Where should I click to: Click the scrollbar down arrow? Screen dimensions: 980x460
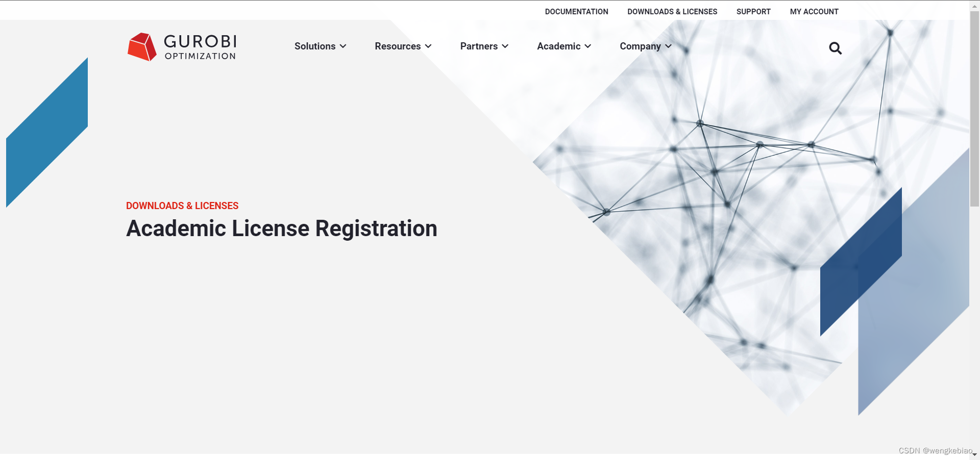pos(975,455)
